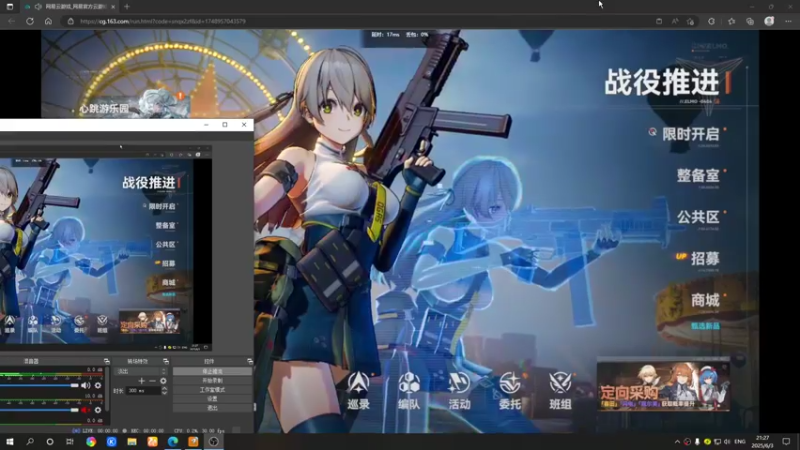This screenshot has height=450, width=800.
Task: Open browser tab actions menu
Action: pyautogui.click(x=10, y=7)
